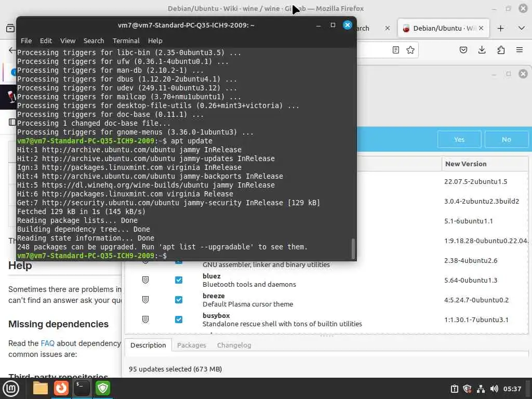Sort by the New Version column header
532x399 pixels.
485,164
